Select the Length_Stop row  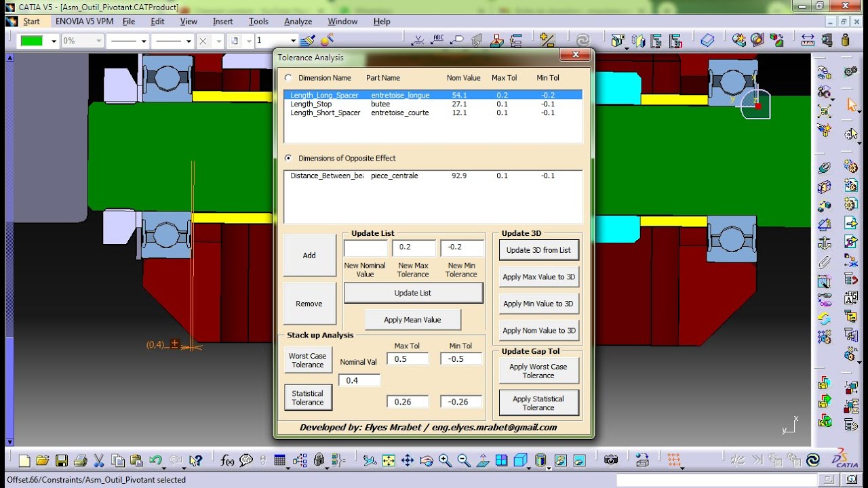[x=433, y=104]
